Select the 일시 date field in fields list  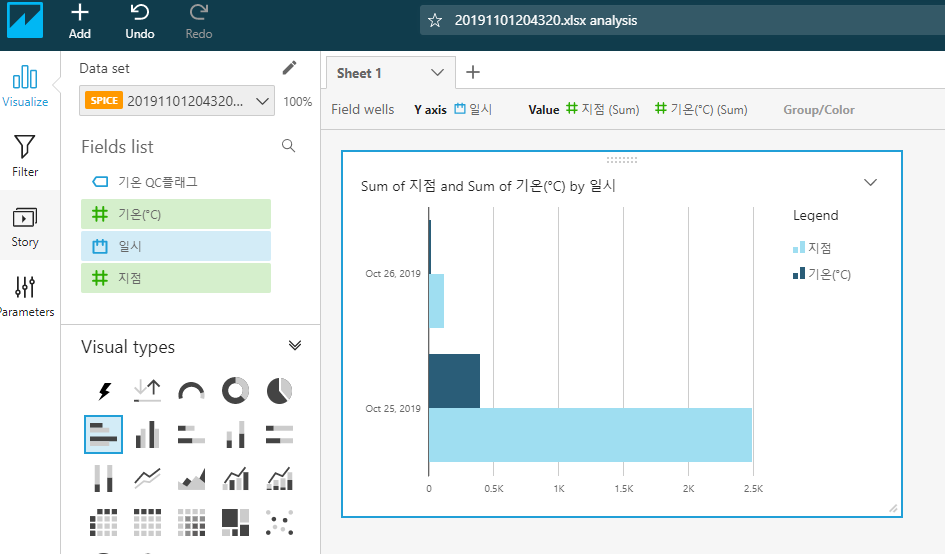click(x=175, y=246)
